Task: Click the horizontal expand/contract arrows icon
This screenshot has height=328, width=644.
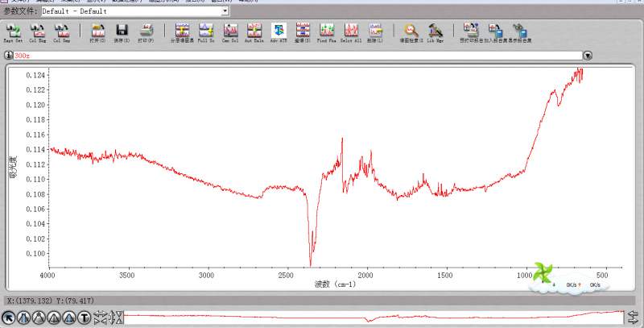Action: [100, 318]
